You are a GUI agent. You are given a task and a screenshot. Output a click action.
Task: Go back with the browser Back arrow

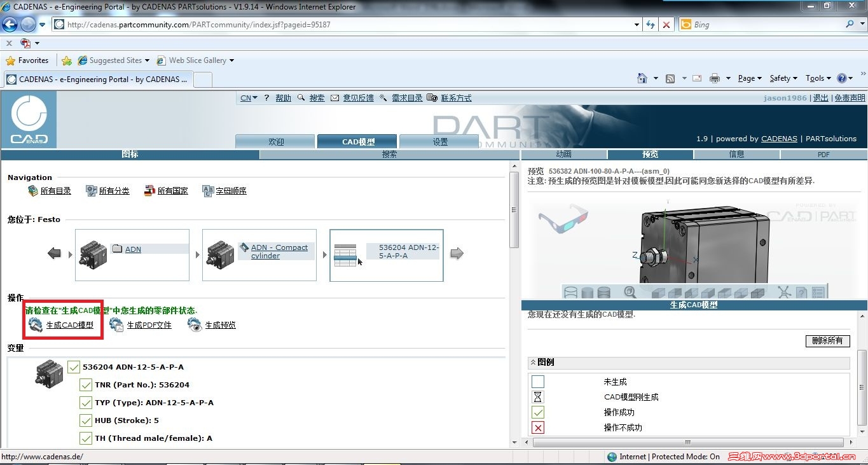[x=10, y=25]
